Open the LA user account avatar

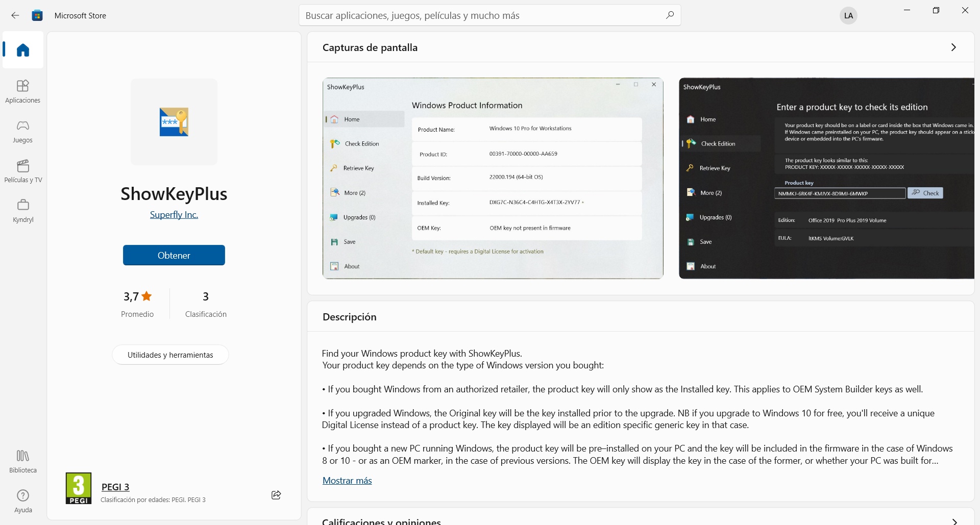coord(848,15)
